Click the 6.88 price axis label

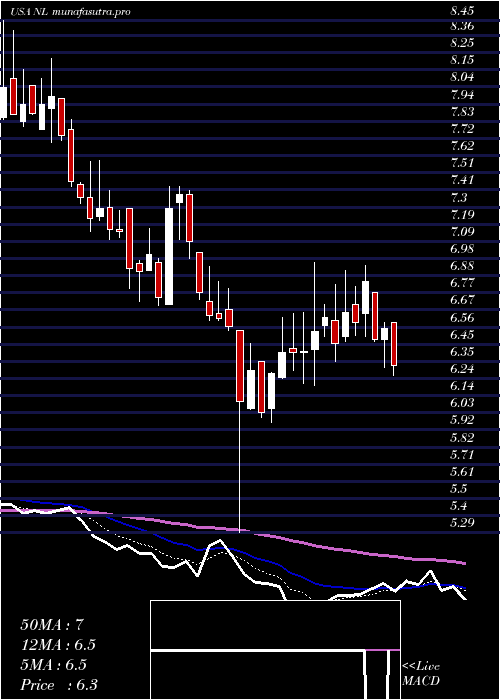pyautogui.click(x=462, y=266)
